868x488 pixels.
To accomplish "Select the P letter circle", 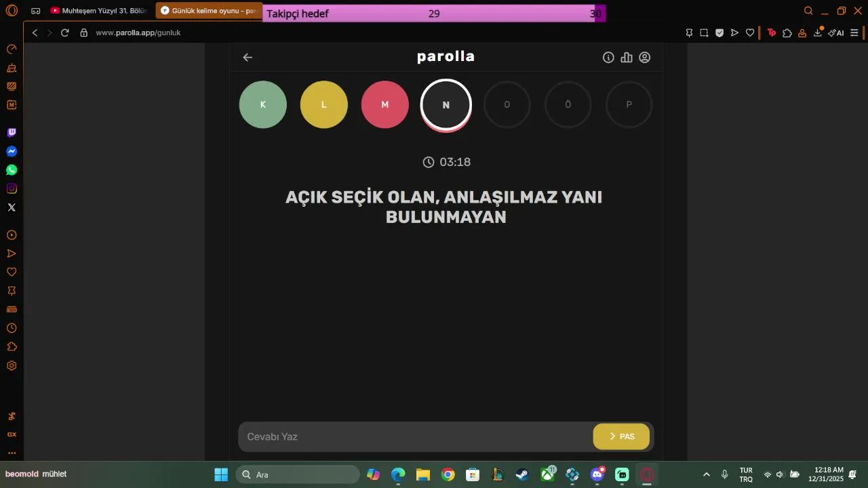I will 629,104.
